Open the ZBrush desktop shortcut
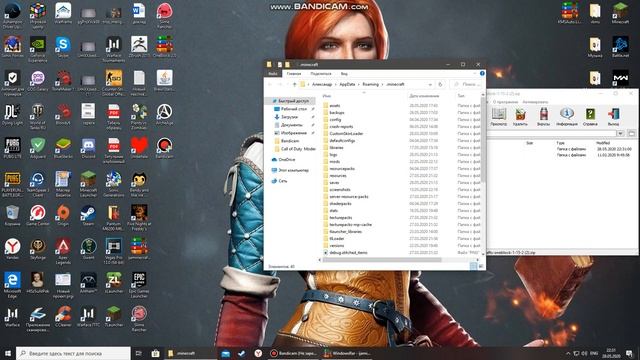This screenshot has height=360, width=640. 139,45
